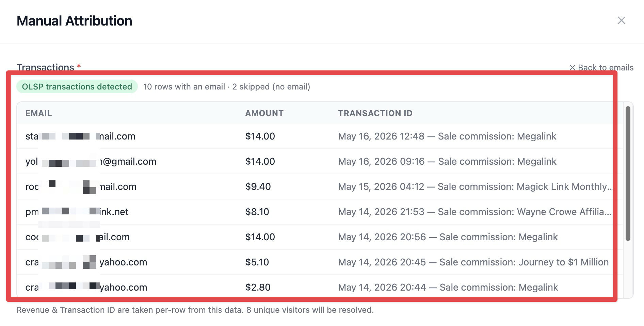
Task: Click the OLSP transactions detected badge
Action: [77, 87]
